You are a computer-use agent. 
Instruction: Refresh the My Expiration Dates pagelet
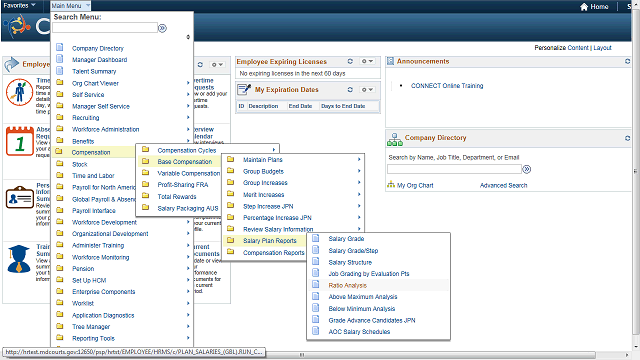(350, 89)
